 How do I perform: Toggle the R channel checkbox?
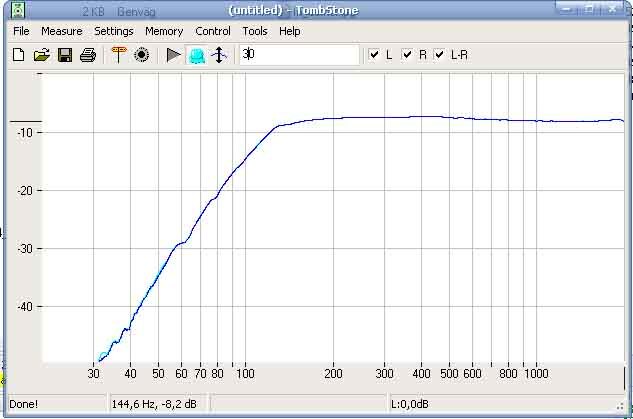coord(407,55)
